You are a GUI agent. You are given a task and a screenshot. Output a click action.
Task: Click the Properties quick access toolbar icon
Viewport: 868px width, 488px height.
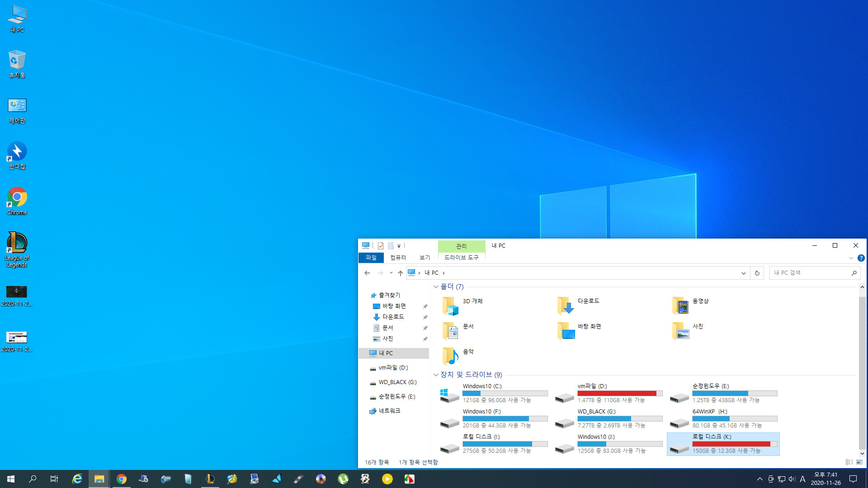(381, 246)
